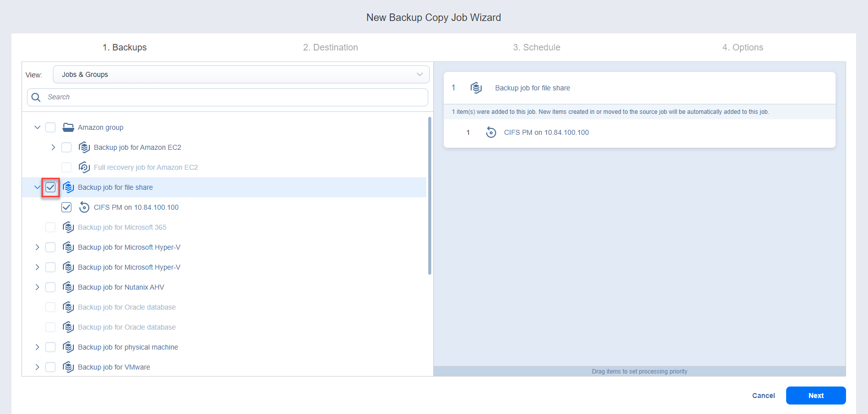Click the Backup job for Nutanix AHV icon

[68, 287]
